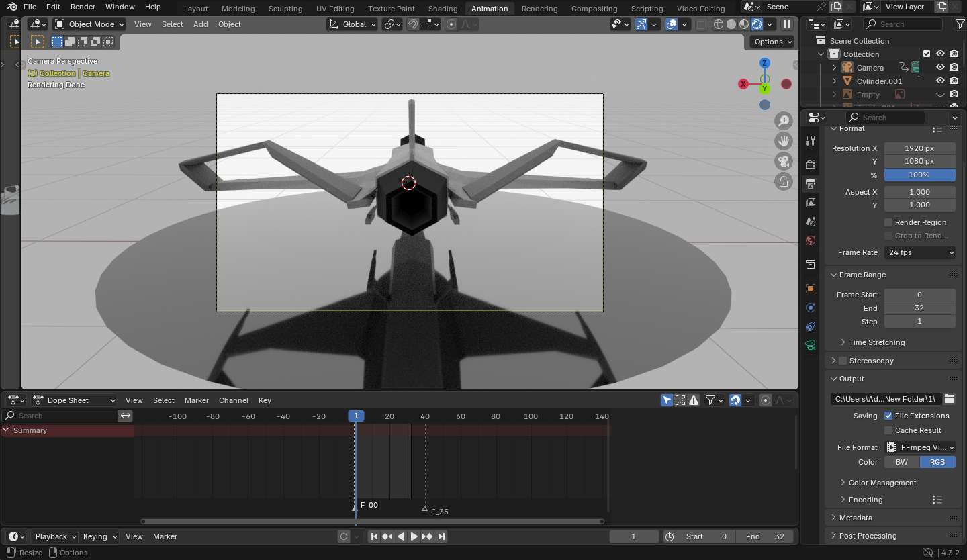Disable Camera in renders icon
Viewport: 967px width, 560px height.
[x=954, y=68]
